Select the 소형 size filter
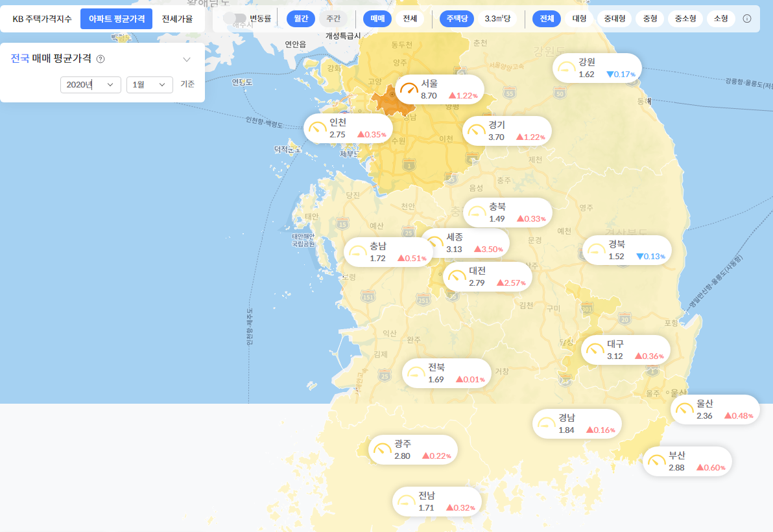 [x=720, y=19]
